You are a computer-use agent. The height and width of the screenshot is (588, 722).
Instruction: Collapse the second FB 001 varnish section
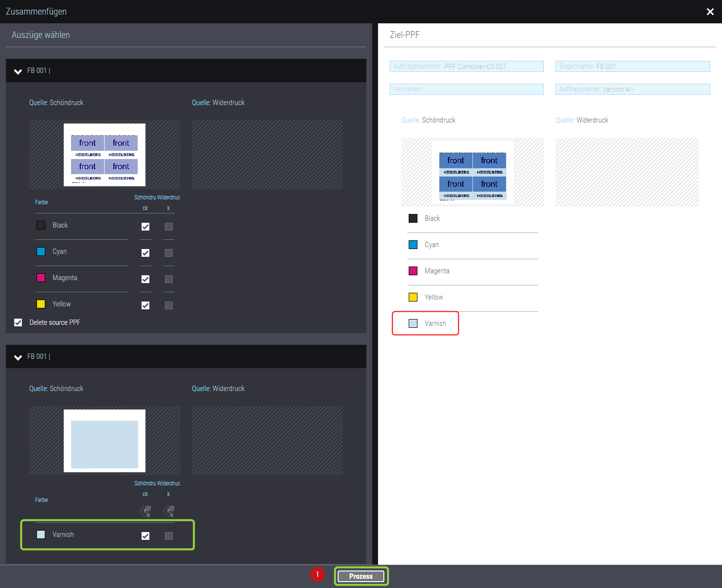[18, 357]
